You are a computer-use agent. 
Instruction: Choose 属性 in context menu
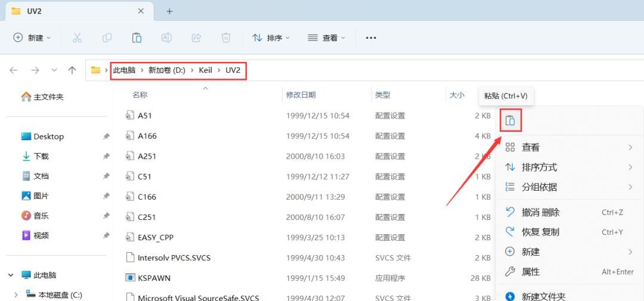pyautogui.click(x=569, y=272)
